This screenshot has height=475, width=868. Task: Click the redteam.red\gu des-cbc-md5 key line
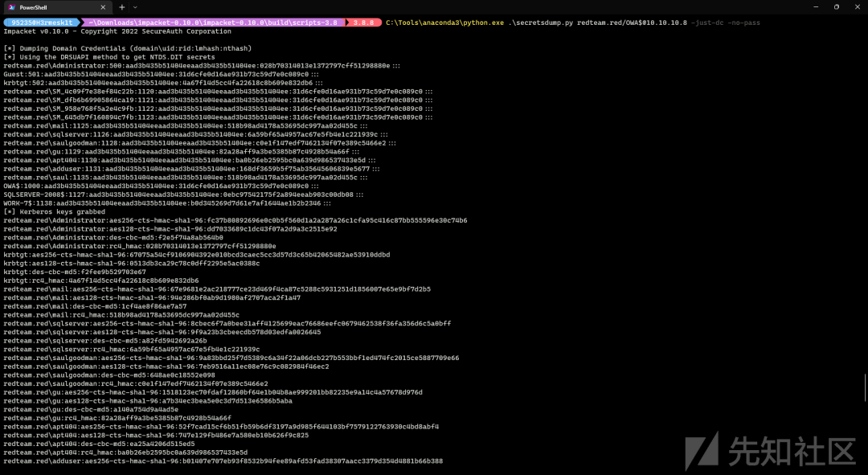pos(91,410)
